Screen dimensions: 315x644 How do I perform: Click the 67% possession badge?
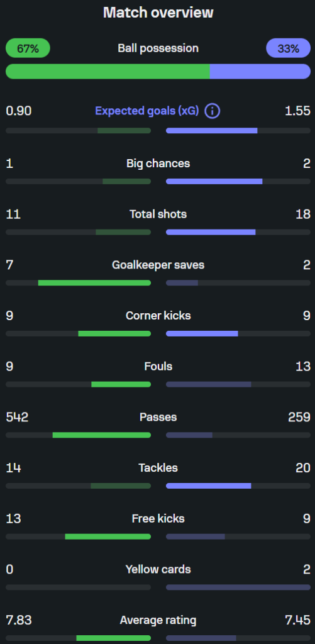pos(28,48)
